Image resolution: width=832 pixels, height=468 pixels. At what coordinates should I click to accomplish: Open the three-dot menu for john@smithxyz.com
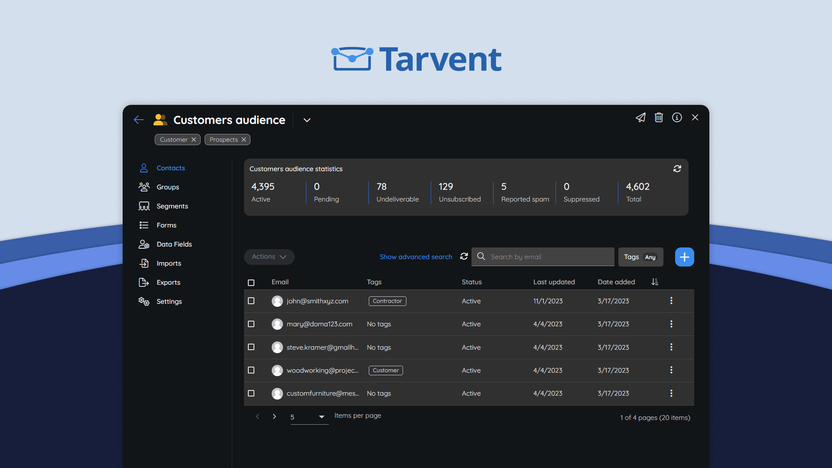coord(671,301)
